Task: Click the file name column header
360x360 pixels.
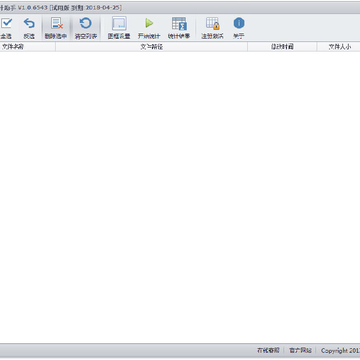Action: [27, 47]
